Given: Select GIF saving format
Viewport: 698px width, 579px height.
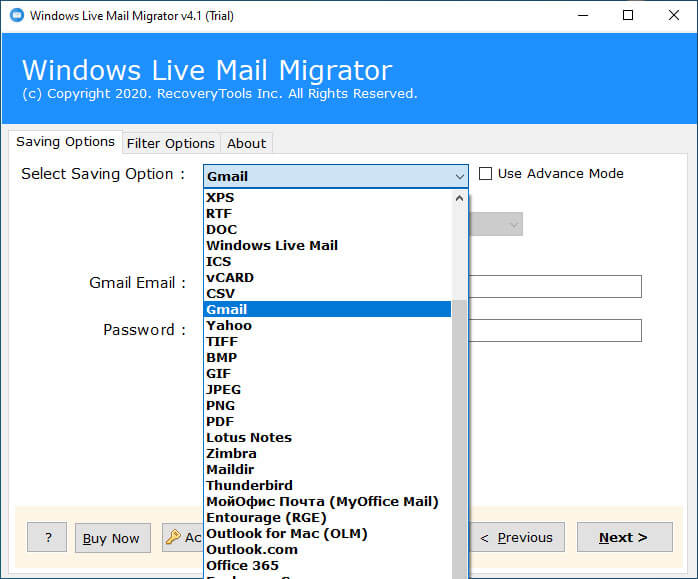Looking at the screenshot, I should click(328, 374).
